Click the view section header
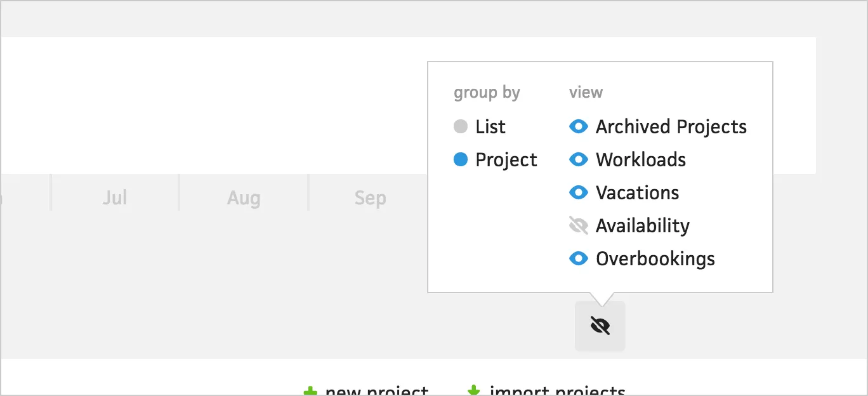The image size is (868, 396). click(x=585, y=92)
